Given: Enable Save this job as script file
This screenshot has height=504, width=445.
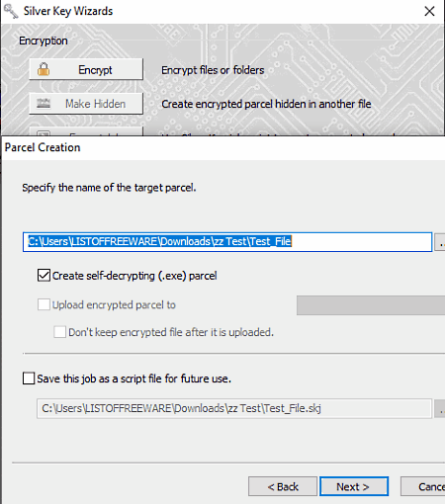Looking at the screenshot, I should [x=29, y=378].
